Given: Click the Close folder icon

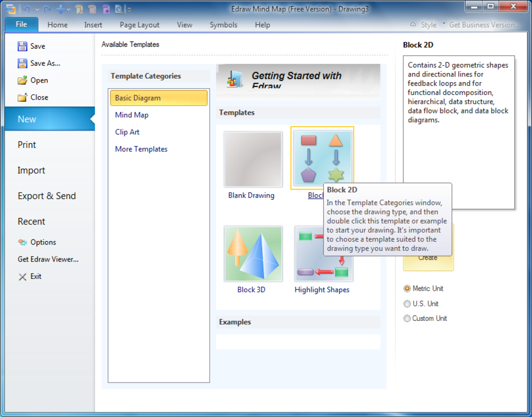Looking at the screenshot, I should click(23, 97).
